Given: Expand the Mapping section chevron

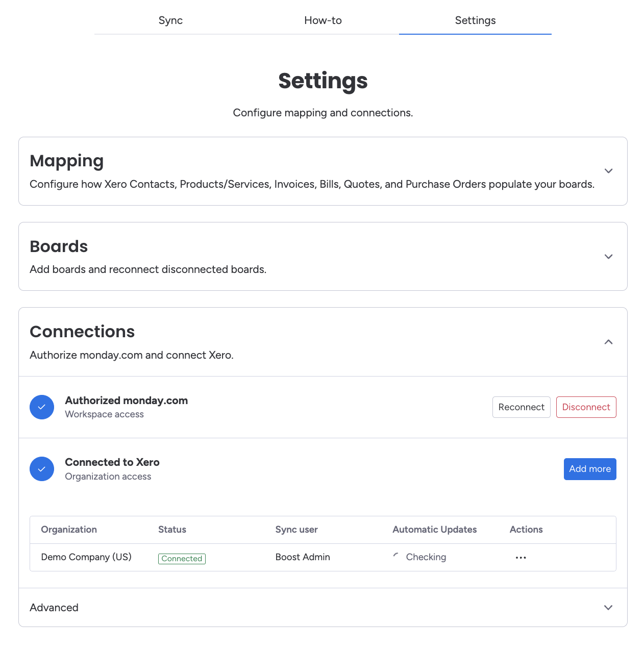Looking at the screenshot, I should pyautogui.click(x=608, y=171).
